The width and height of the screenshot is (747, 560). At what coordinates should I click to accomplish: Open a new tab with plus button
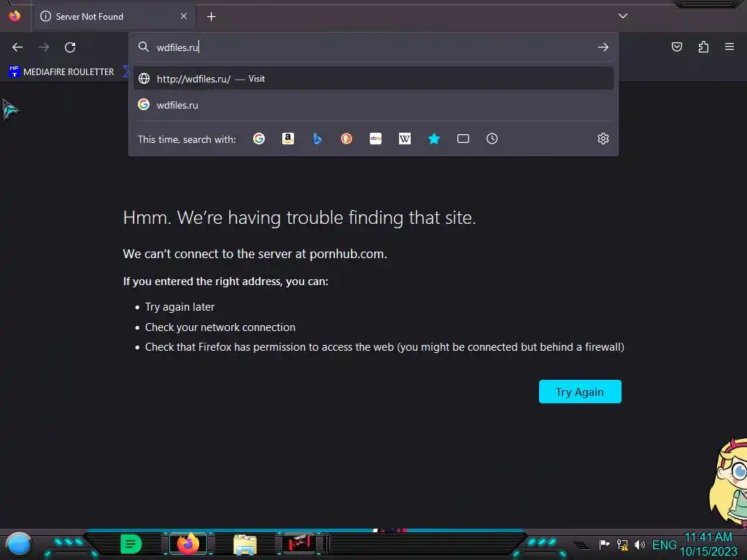tap(211, 17)
